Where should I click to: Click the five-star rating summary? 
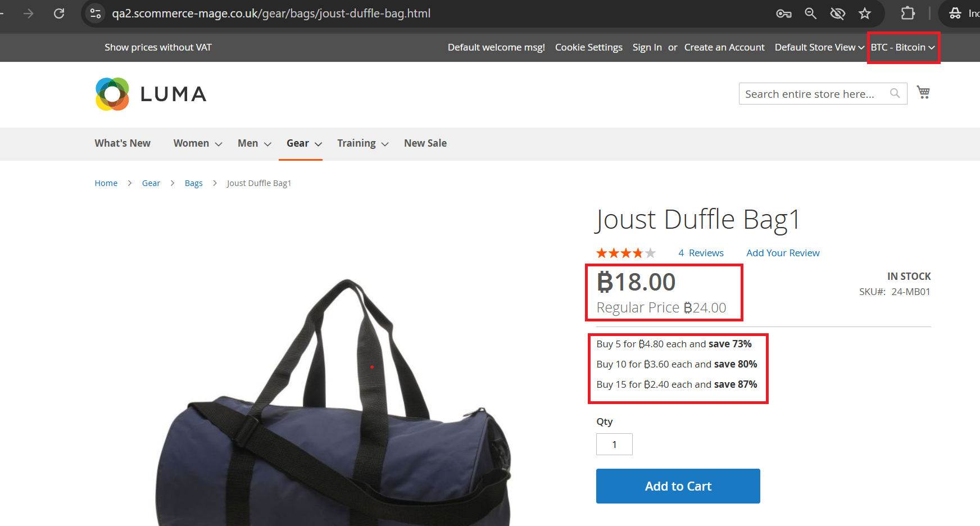[x=625, y=253]
